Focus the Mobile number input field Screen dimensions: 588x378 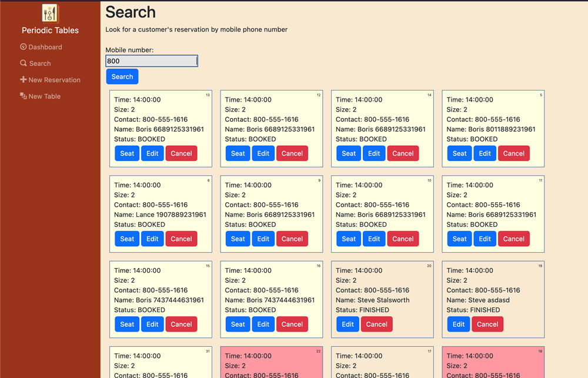151,61
